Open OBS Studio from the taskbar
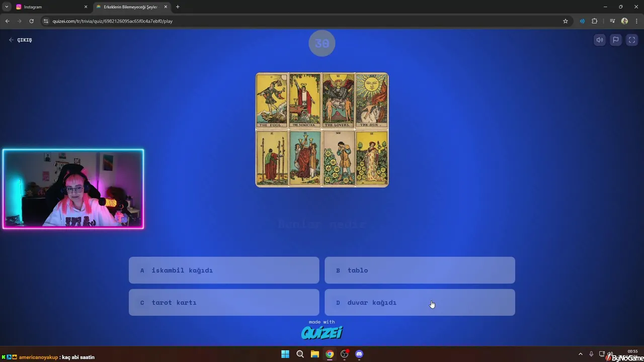This screenshot has width=644, height=362. coord(344,354)
